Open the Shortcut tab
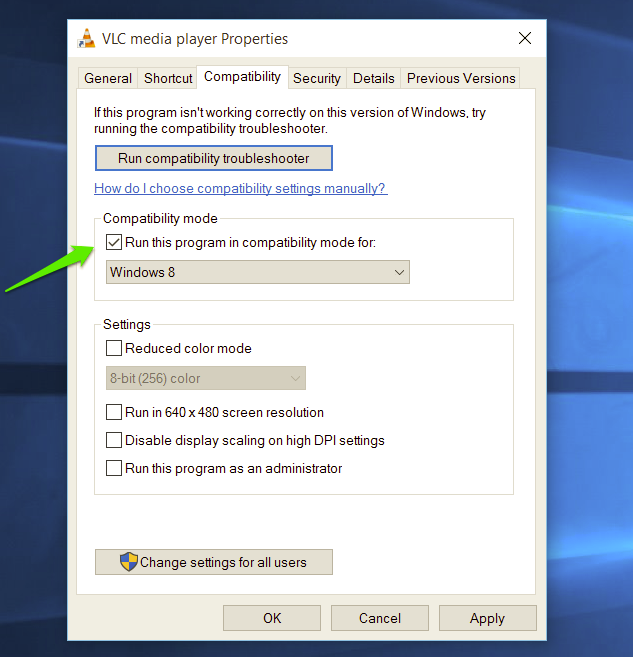633x657 pixels. [168, 78]
